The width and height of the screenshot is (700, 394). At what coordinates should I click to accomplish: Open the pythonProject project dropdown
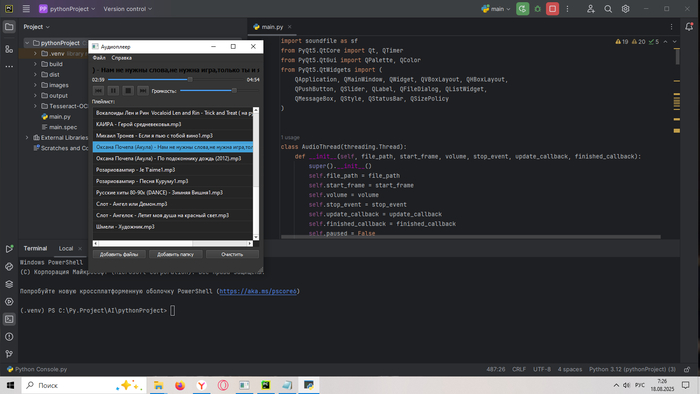coord(67,9)
